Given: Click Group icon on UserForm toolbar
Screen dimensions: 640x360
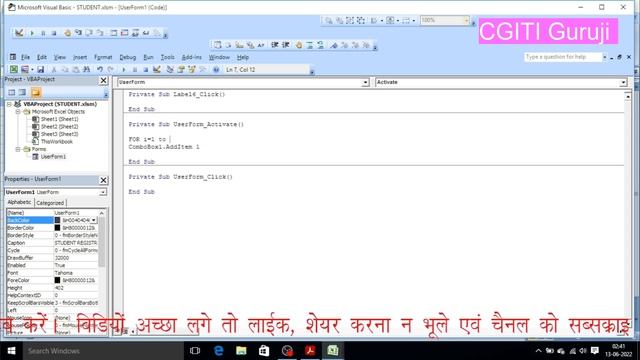Looking at the screenshot, I should [350, 20].
